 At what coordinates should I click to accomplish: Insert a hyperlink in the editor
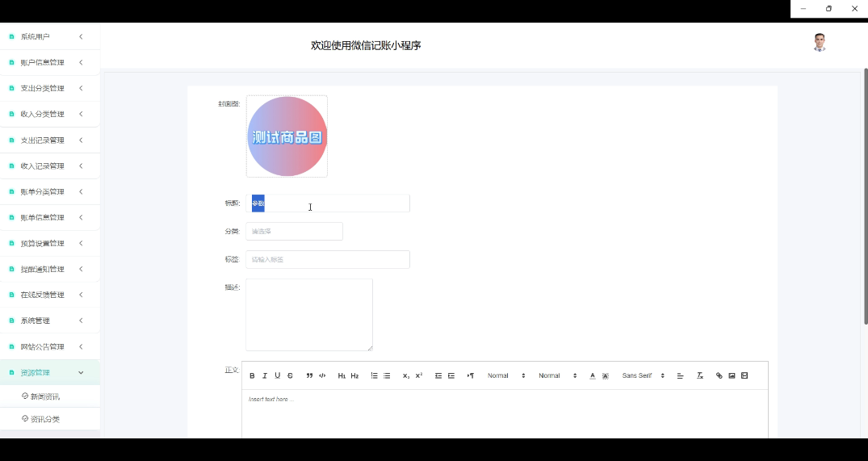(719, 375)
